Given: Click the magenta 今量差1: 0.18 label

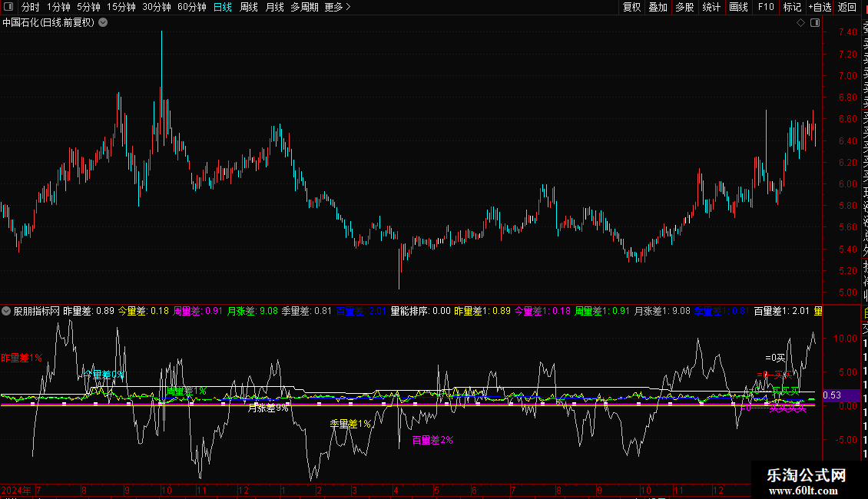Looking at the screenshot, I should point(542,311).
